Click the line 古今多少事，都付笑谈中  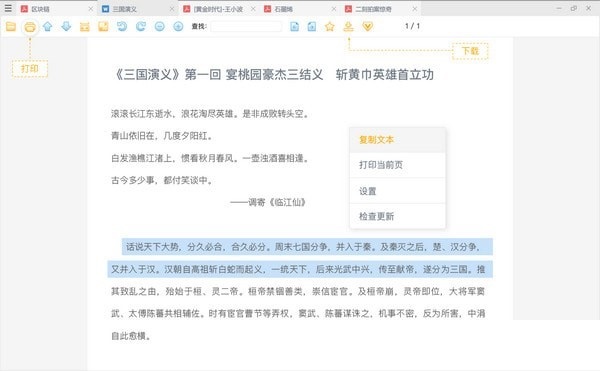click(161, 180)
